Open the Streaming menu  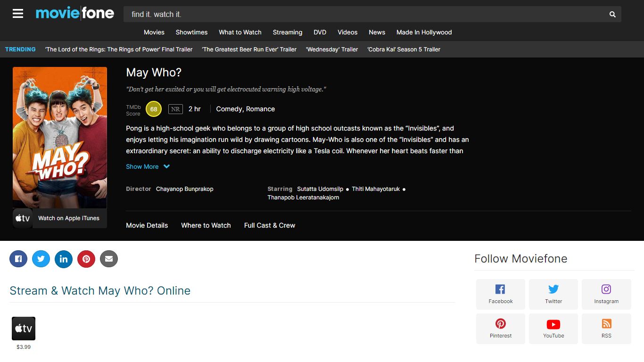(x=288, y=32)
